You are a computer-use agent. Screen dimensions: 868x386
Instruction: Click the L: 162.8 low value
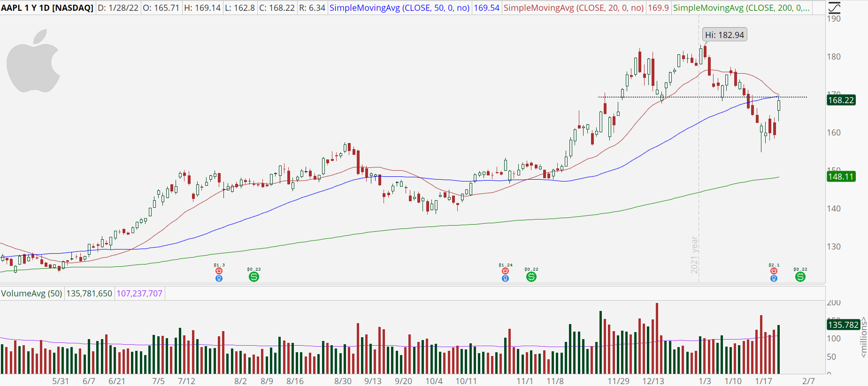pos(240,8)
